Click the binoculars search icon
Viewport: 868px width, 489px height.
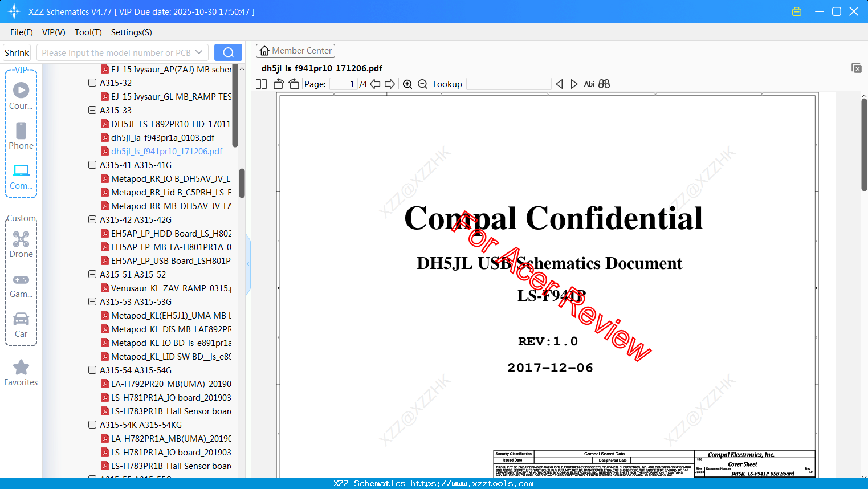click(604, 84)
